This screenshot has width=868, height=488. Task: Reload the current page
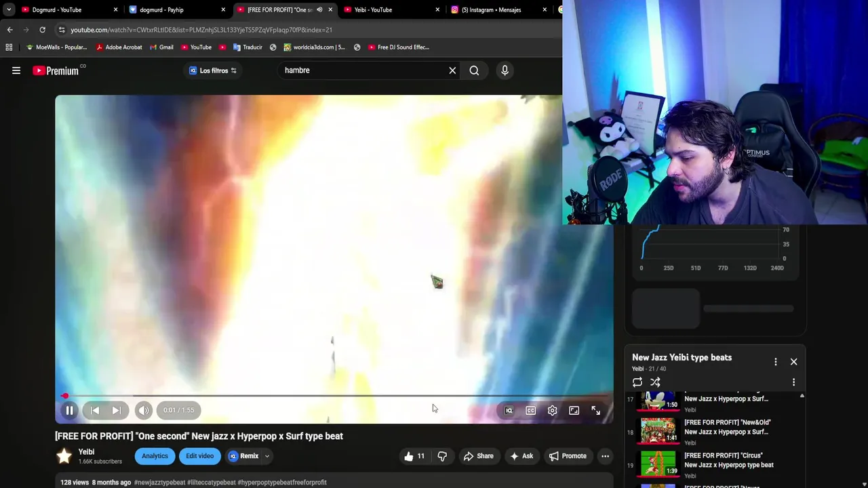(x=42, y=30)
